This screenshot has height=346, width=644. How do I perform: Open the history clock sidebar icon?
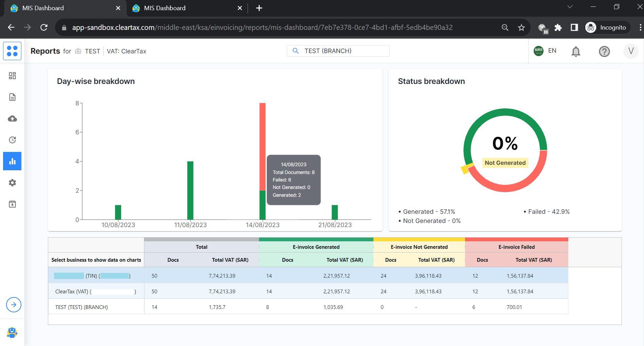[x=12, y=140]
